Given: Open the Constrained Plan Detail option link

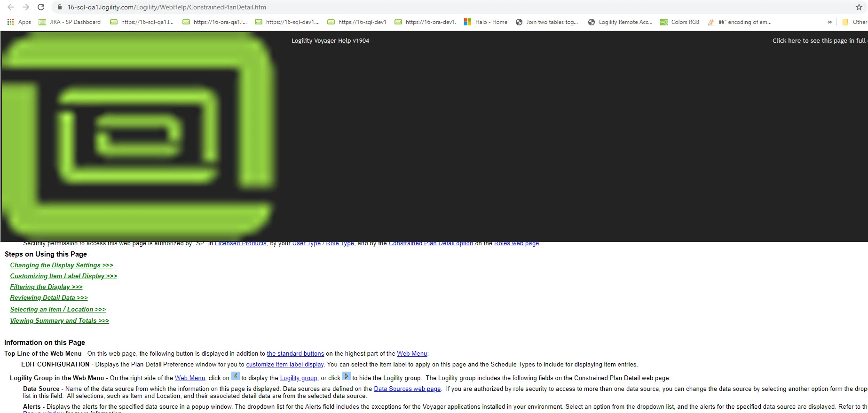Looking at the screenshot, I should [431, 243].
